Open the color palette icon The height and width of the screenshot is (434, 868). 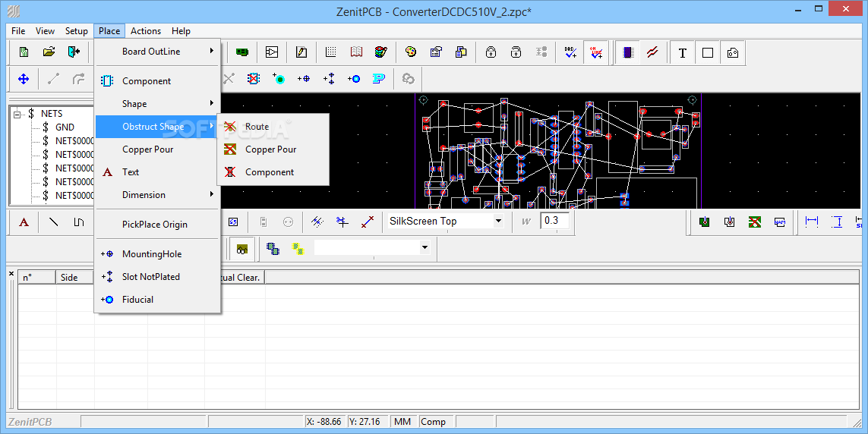(410, 52)
